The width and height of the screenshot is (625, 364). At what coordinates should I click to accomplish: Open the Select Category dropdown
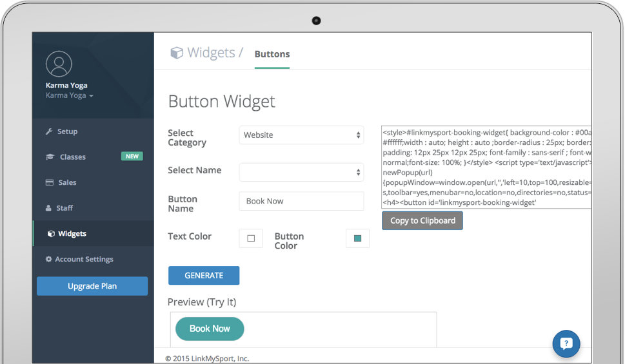click(x=301, y=135)
